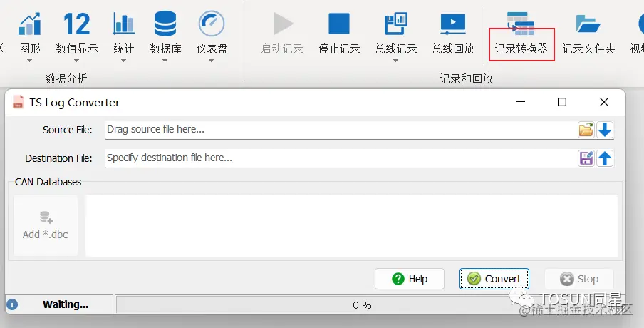Minimize the TS Log Converter window
This screenshot has width=644, height=328.
[x=521, y=102]
